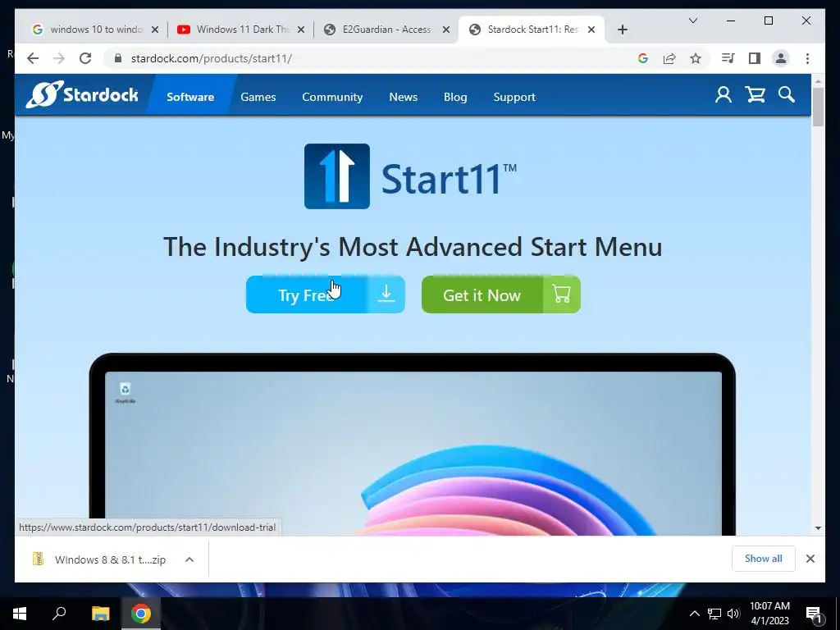Click the Try Free button

(x=325, y=294)
